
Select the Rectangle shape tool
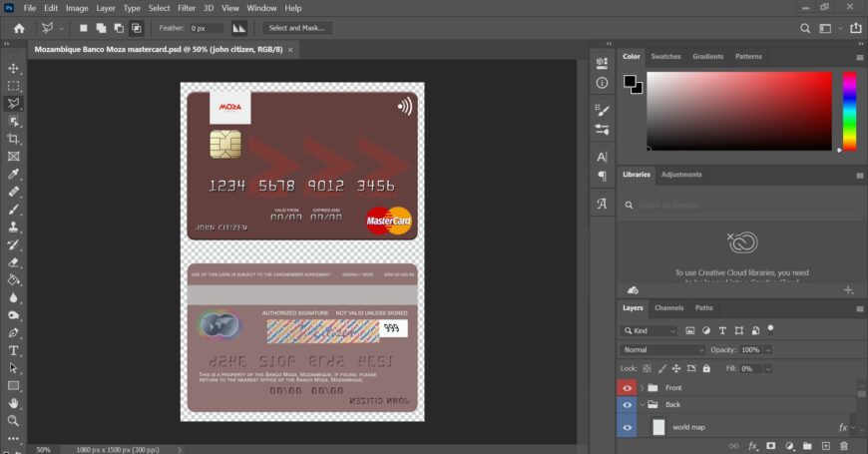(13, 386)
